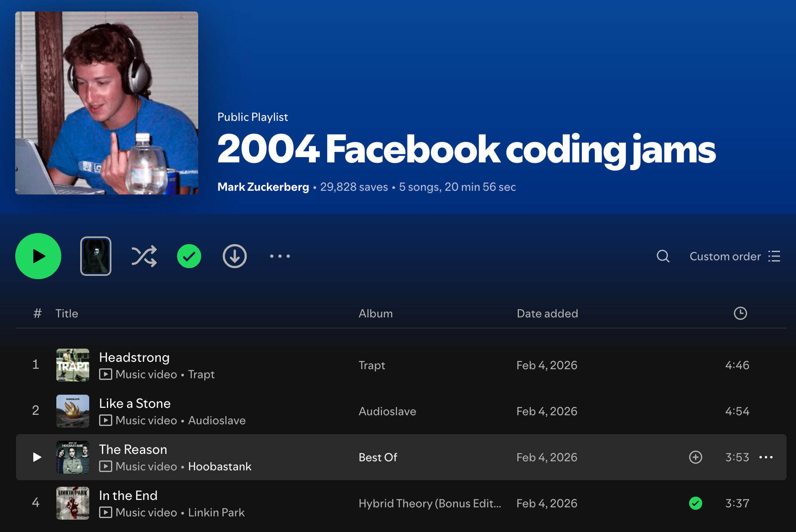Image resolution: width=796 pixels, height=532 pixels.
Task: Toggle In the End saved checkmark
Action: [x=696, y=503]
